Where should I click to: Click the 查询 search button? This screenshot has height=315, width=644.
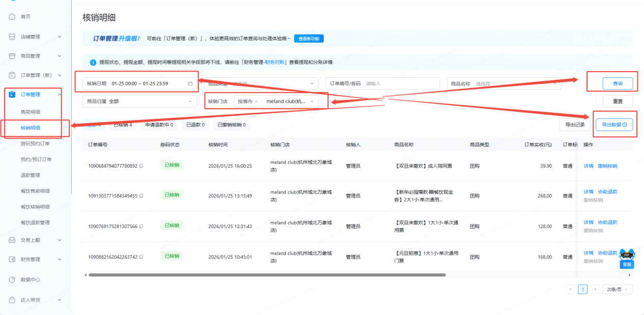(618, 83)
